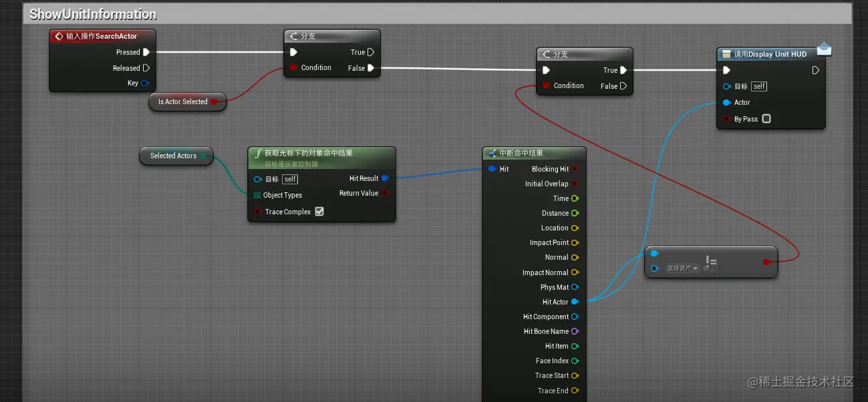Click the input execution pin of second 分支 node
The height and width of the screenshot is (402, 868).
[546, 70]
